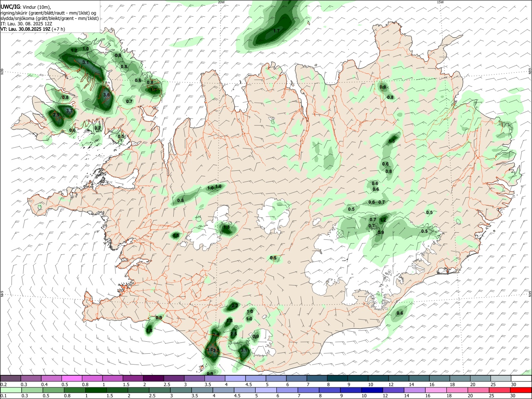Select the 0.3 light green swatch in lower scale
The image size is (532, 399).
tap(32, 390)
